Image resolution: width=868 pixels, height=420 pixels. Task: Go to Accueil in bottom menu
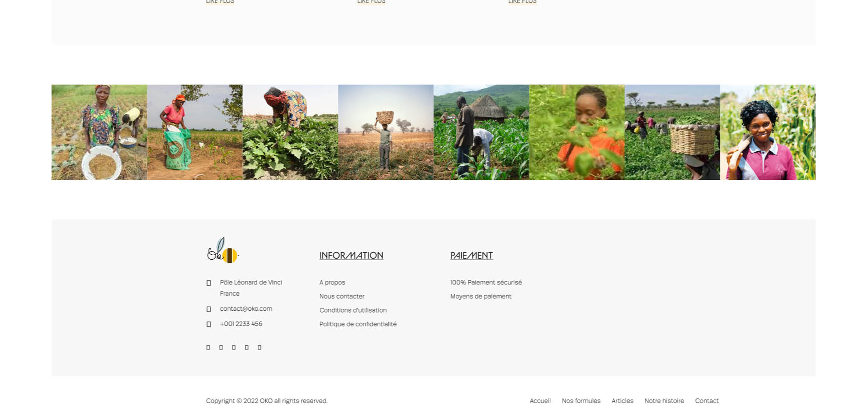(540, 401)
